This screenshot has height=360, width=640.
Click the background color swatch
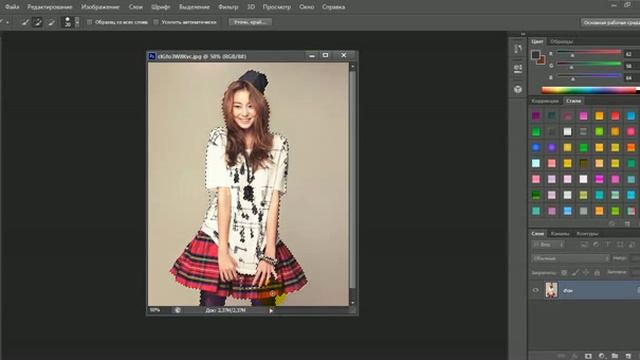541,60
